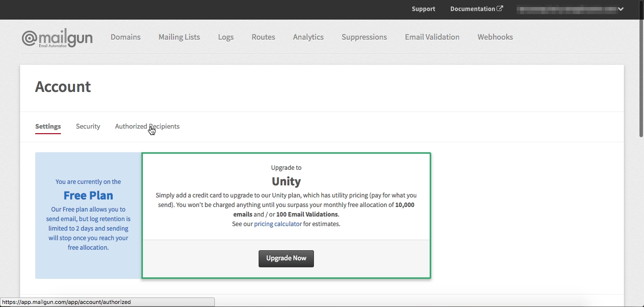Image resolution: width=644 pixels, height=307 pixels.
Task: Open the pricing calculator link
Action: click(x=278, y=224)
